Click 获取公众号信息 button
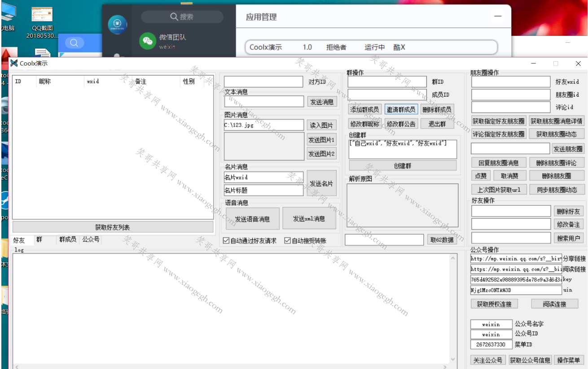This screenshot has width=588, height=369. [530, 360]
